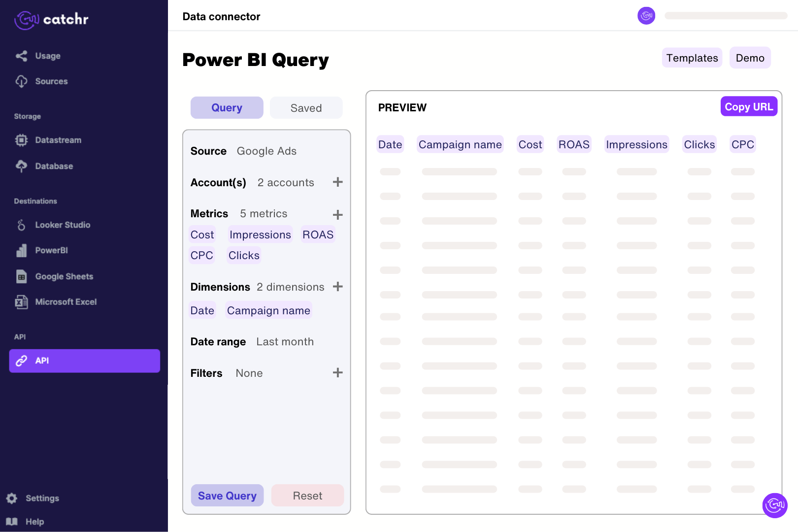Image resolution: width=798 pixels, height=532 pixels.
Task: Add a filter with plus icon
Action: tap(338, 373)
